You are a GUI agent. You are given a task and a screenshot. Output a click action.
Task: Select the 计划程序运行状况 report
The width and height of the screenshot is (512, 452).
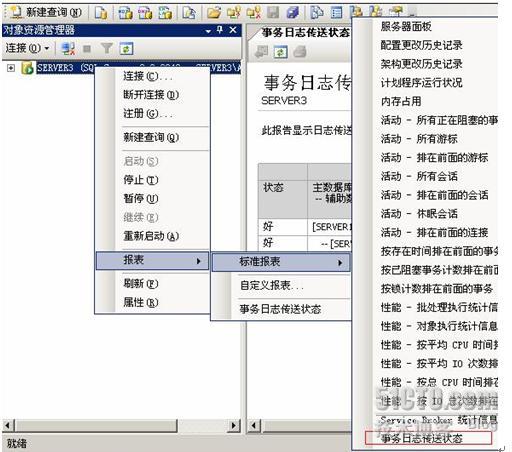pos(422,82)
